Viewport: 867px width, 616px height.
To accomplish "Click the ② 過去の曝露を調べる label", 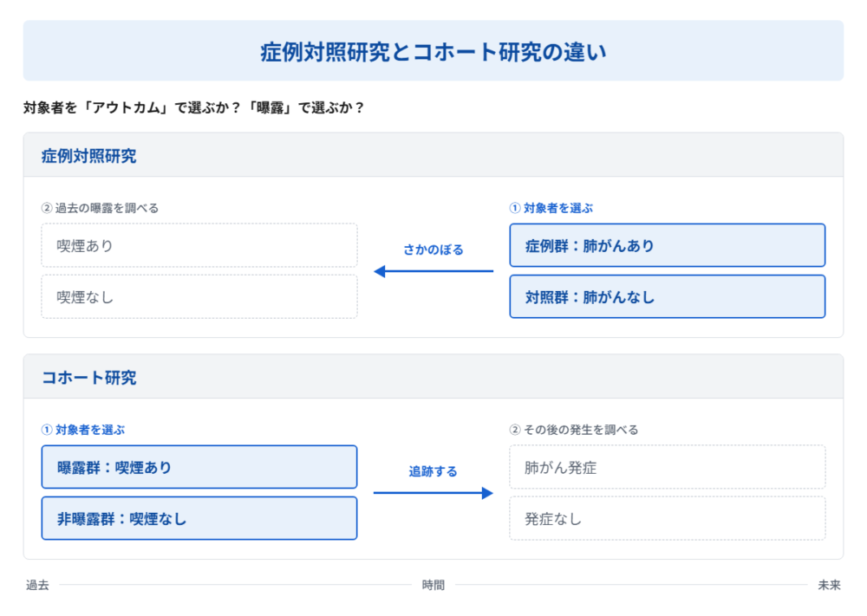I will 100,208.
